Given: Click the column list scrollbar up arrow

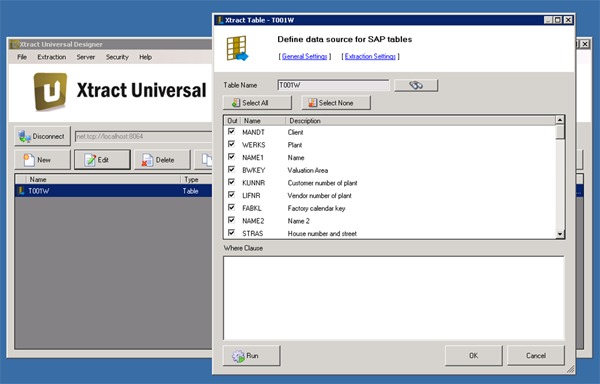Looking at the screenshot, I should 560,120.
